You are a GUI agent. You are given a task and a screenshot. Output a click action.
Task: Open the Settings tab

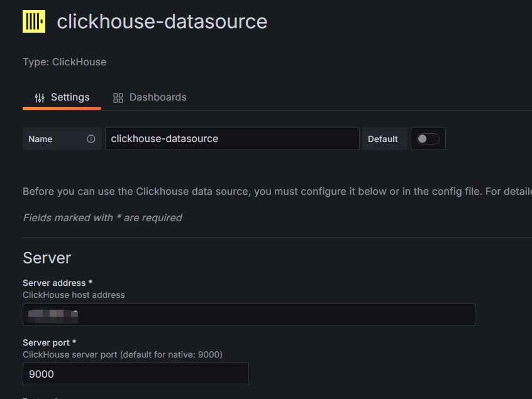[x=62, y=97]
